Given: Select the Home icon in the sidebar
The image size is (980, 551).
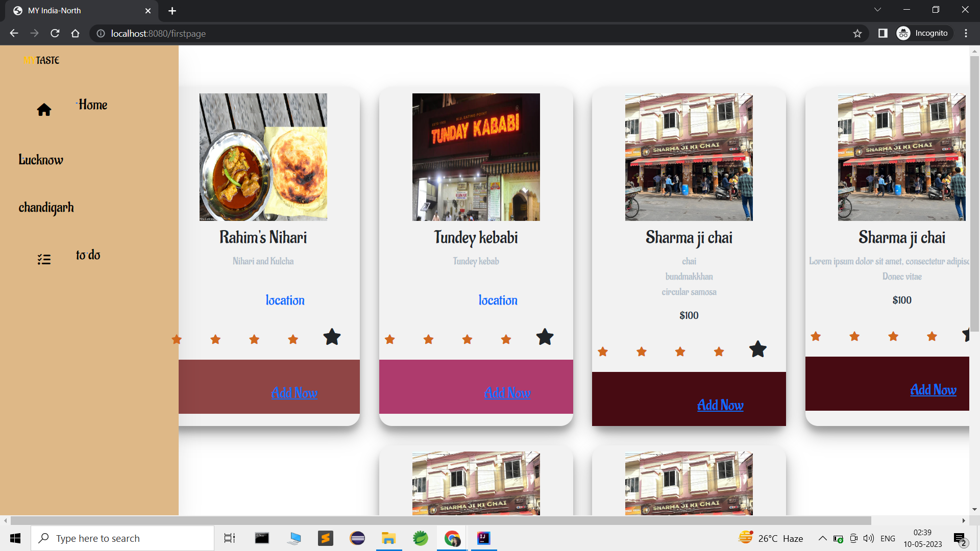Looking at the screenshot, I should pos(44,109).
